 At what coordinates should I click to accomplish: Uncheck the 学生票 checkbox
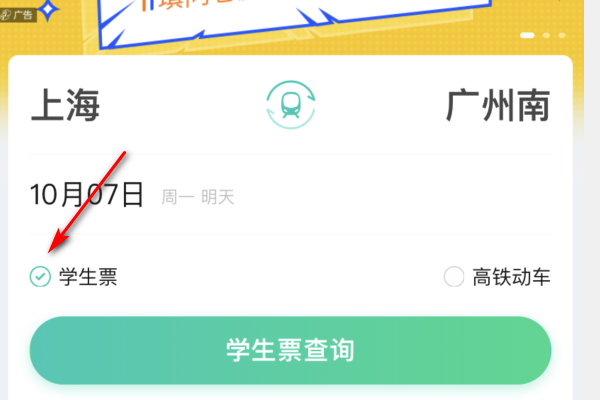tap(40, 276)
